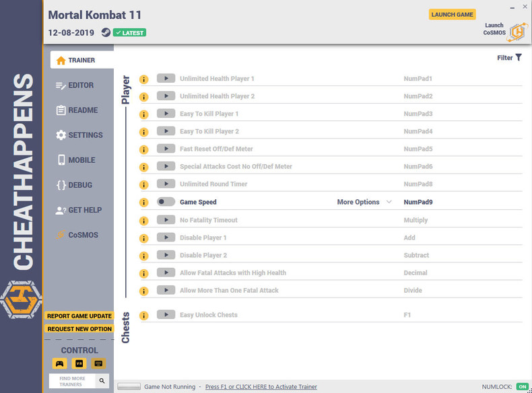Click the F1 hotkey for Easy Unlock Chests
The height and width of the screenshot is (393, 532).
coord(407,315)
